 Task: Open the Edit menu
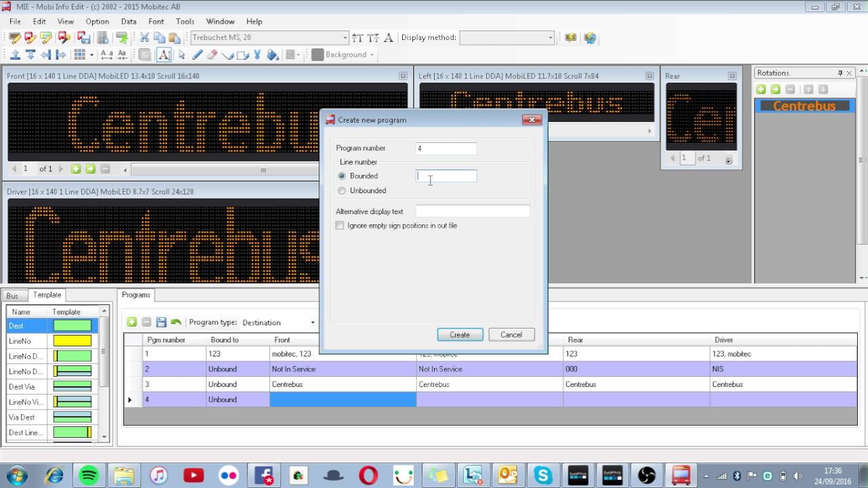[x=39, y=22]
